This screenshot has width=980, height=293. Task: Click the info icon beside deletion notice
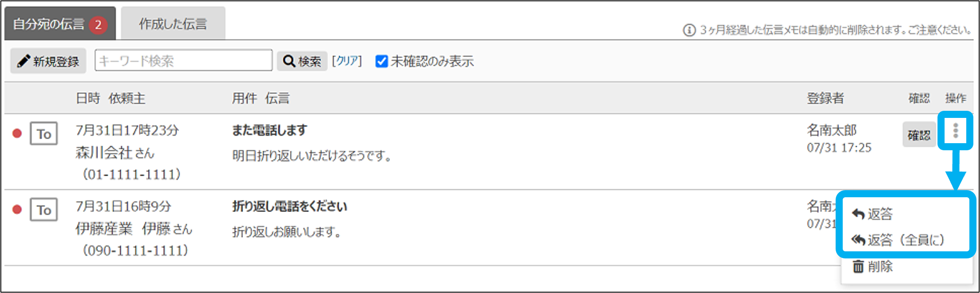(x=689, y=30)
